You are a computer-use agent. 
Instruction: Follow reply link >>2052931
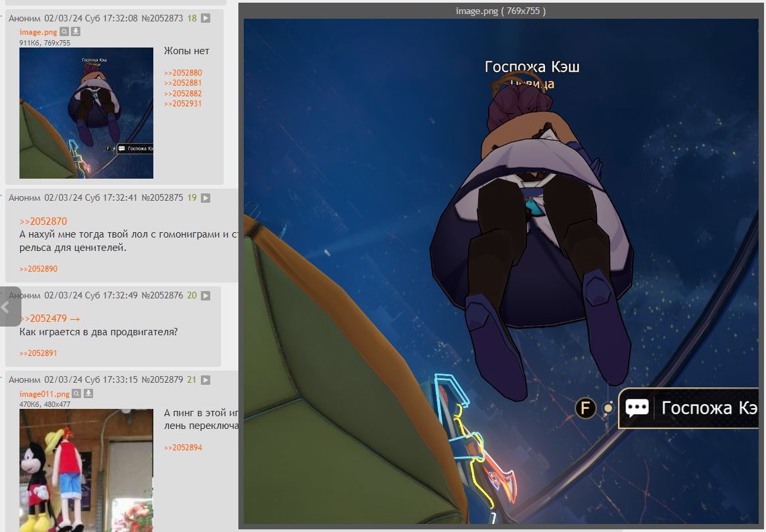pyautogui.click(x=183, y=104)
